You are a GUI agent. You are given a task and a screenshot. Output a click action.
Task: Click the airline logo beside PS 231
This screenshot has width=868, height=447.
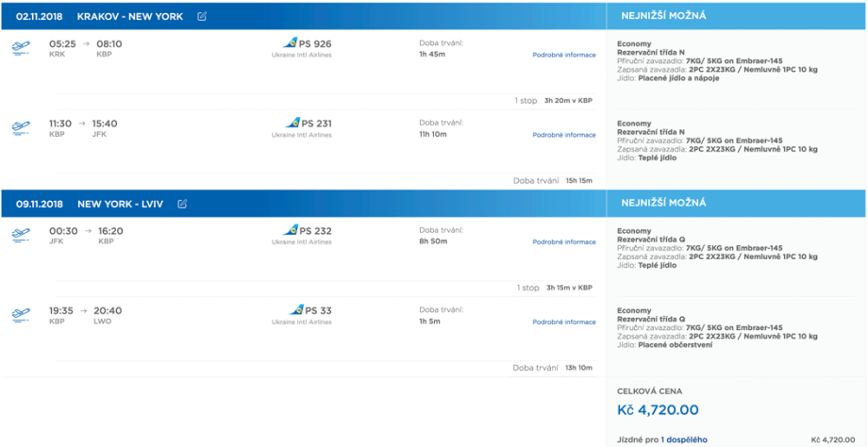point(292,123)
